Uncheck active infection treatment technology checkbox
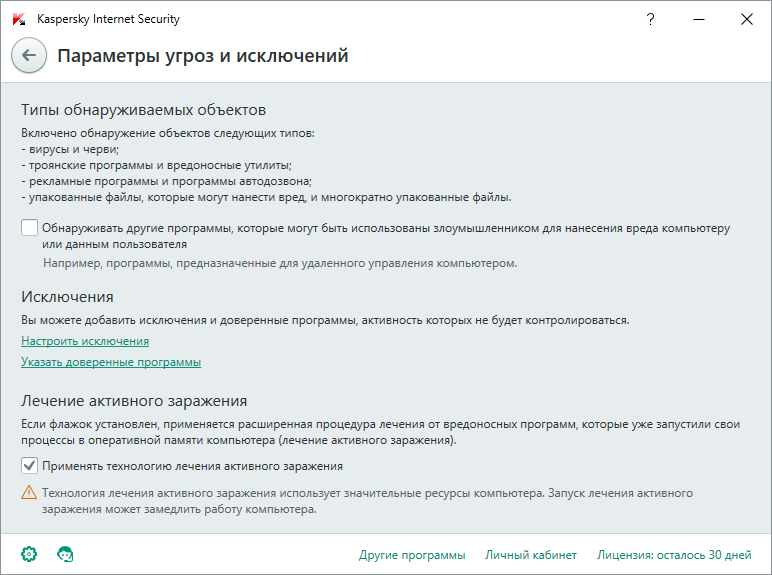 [30, 465]
